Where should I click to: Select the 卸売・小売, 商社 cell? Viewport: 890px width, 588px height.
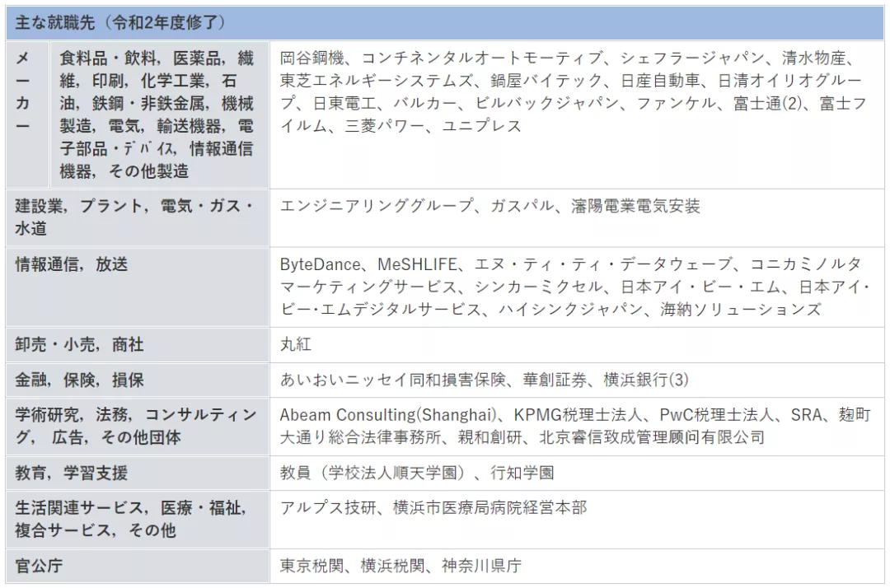coord(138,345)
